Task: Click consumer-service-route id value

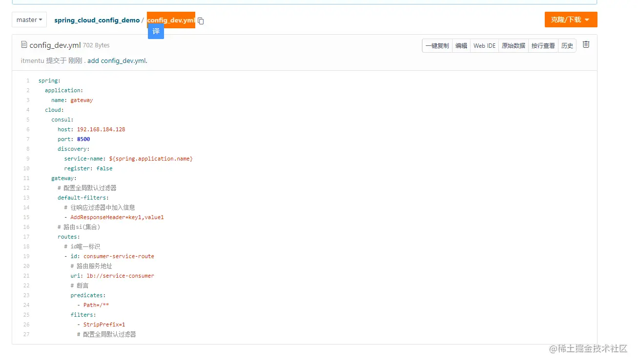Action: (x=119, y=256)
